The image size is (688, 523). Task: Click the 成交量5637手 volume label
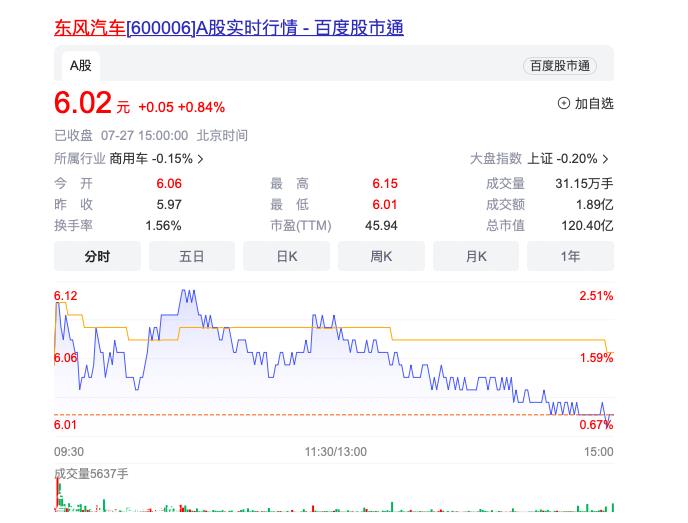click(91, 474)
